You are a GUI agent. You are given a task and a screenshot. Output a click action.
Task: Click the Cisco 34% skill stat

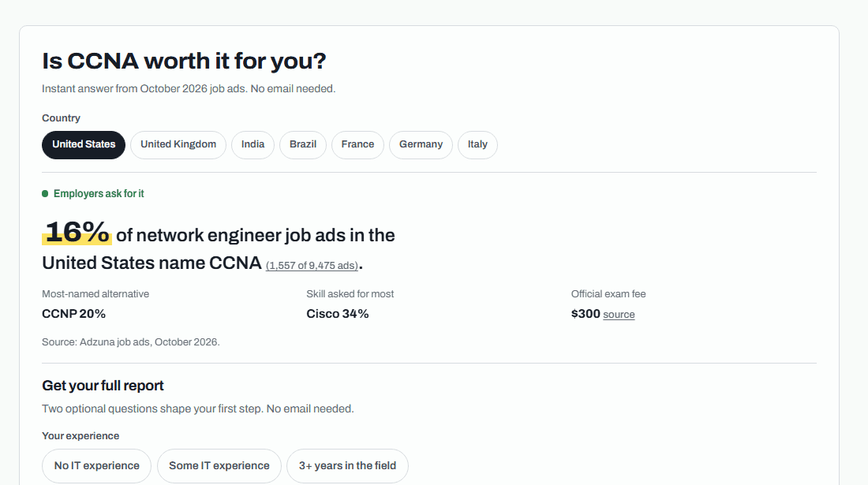pyautogui.click(x=337, y=314)
